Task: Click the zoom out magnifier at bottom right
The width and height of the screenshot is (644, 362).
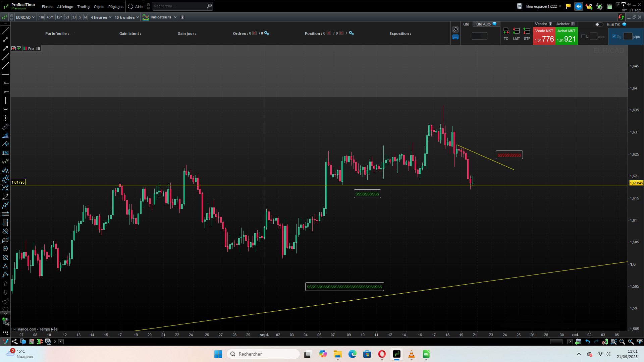Action: click(622, 342)
